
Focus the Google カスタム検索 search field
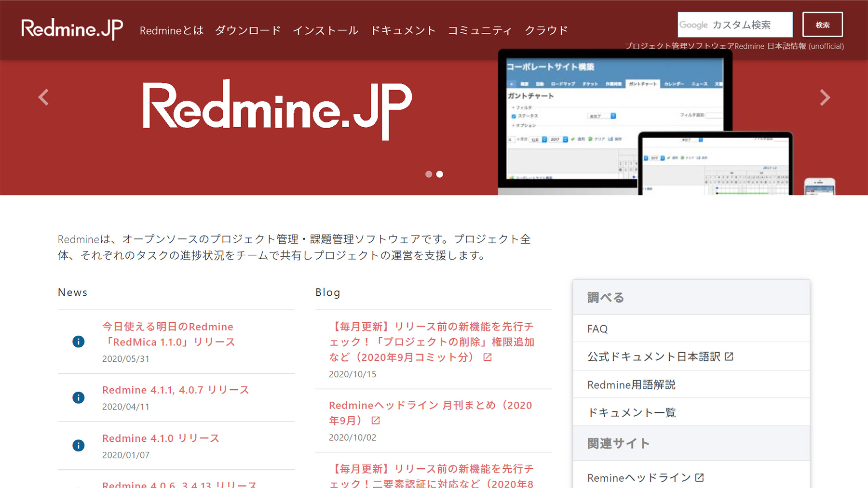click(x=735, y=25)
